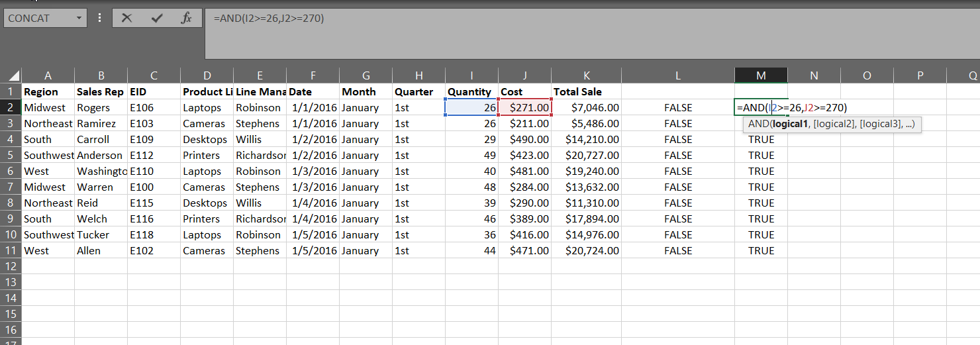The height and width of the screenshot is (345, 980).
Task: Select total sale $20,727.00
Action: tap(586, 156)
